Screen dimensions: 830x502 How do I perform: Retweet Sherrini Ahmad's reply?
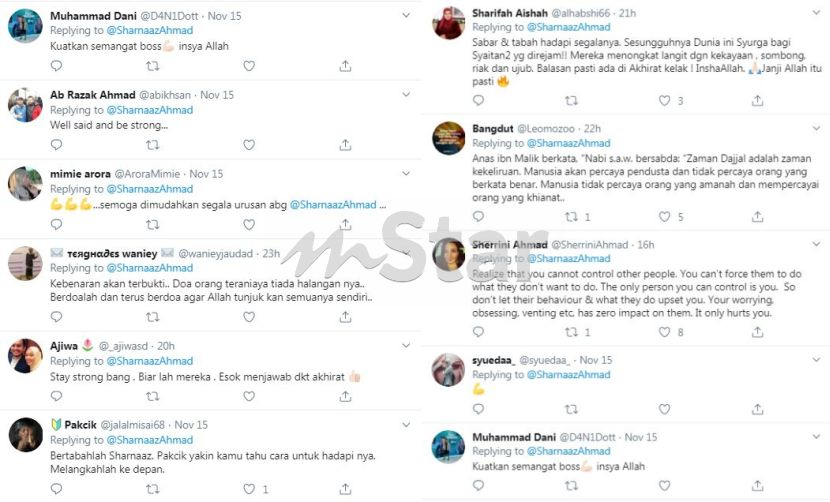[571, 332]
